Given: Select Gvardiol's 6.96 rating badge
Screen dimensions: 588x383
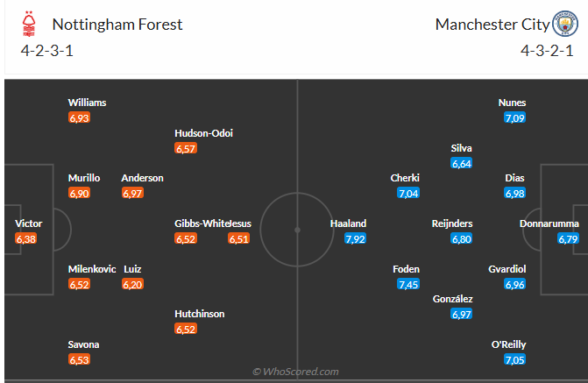Looking at the screenshot, I should coord(514,284).
